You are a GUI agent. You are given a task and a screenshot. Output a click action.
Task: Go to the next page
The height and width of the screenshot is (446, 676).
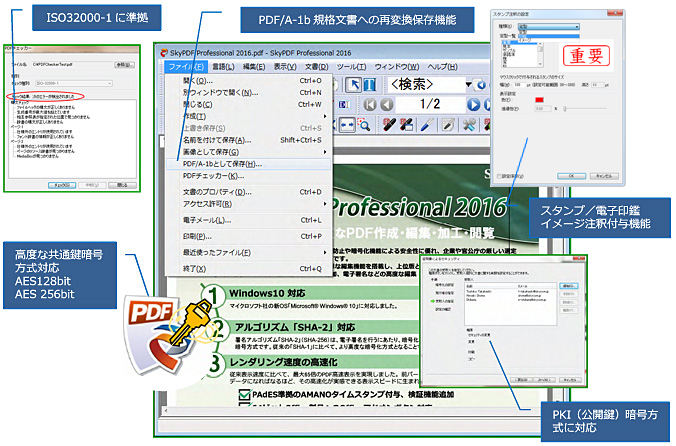pos(473,104)
